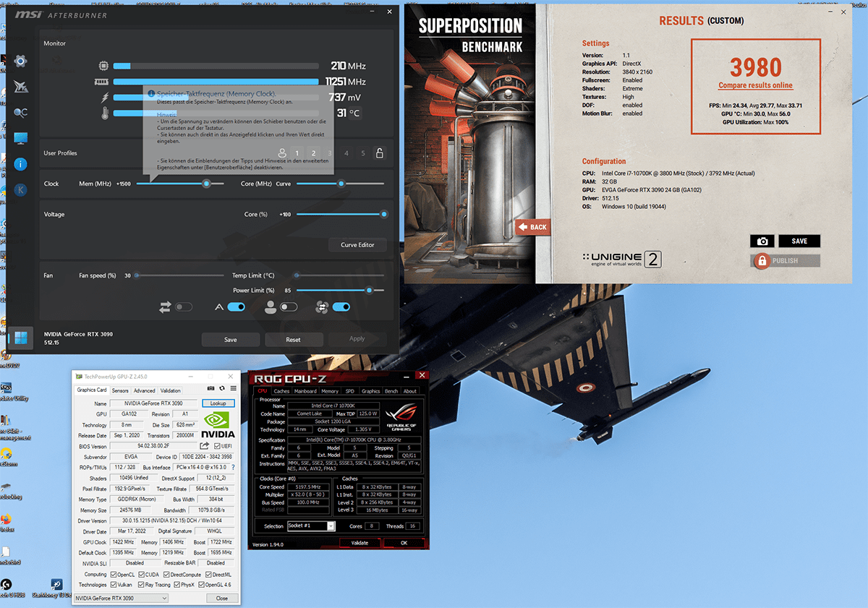
Task: Toggle the OpenCL checkbox
Action: coord(113,575)
